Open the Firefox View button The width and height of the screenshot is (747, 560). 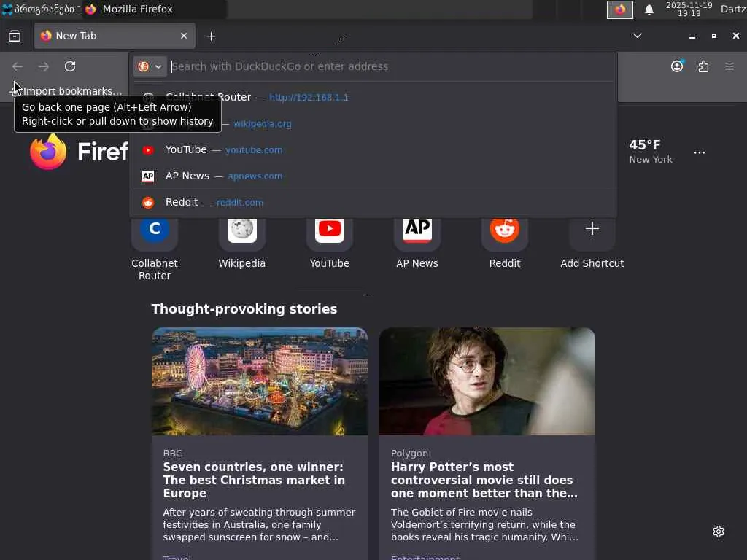(x=15, y=36)
